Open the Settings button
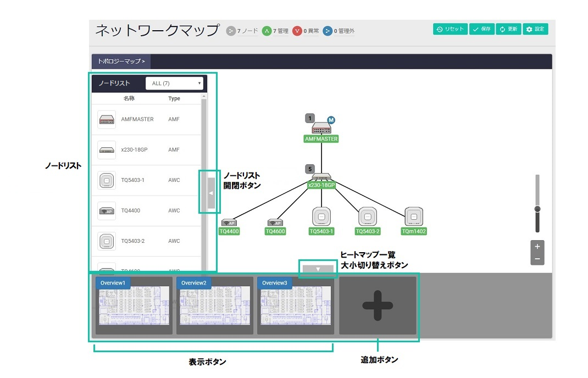 coord(535,29)
